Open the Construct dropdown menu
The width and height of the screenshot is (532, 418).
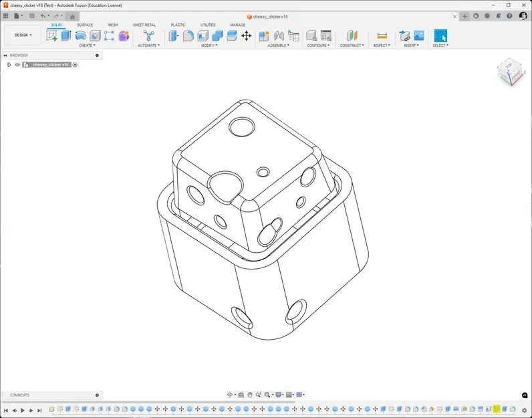(352, 45)
